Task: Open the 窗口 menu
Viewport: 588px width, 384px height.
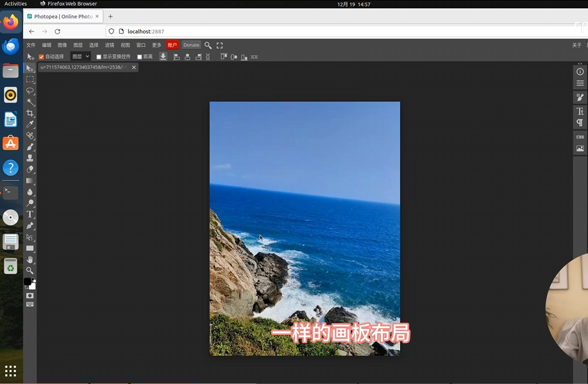Action: tap(141, 46)
